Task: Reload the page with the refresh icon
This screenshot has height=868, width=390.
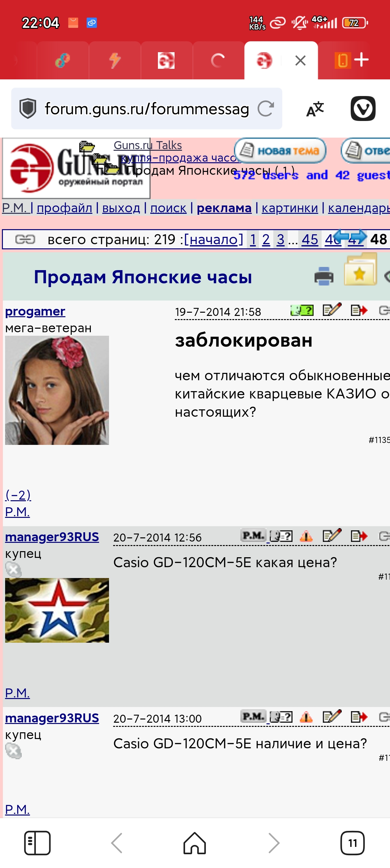Action: pos(266,108)
